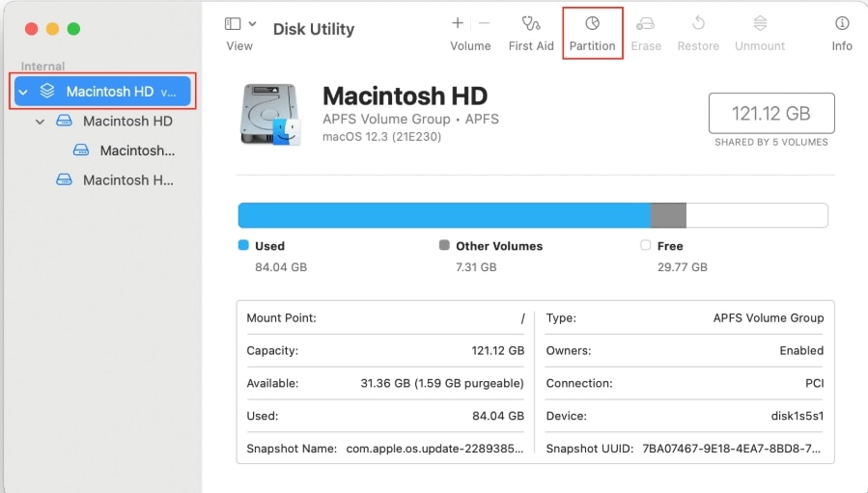
Task: Click drive icon beside second-level Macintosh HD
Action: [x=65, y=121]
